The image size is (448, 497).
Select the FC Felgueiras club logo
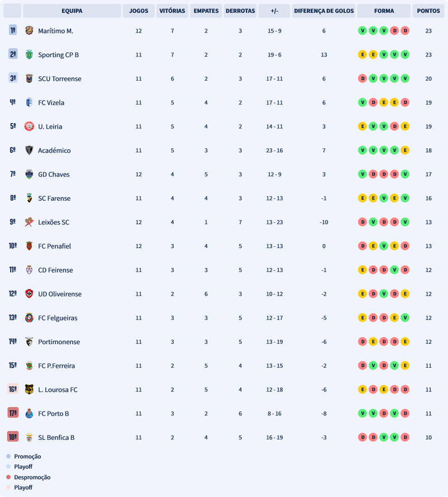click(x=29, y=318)
